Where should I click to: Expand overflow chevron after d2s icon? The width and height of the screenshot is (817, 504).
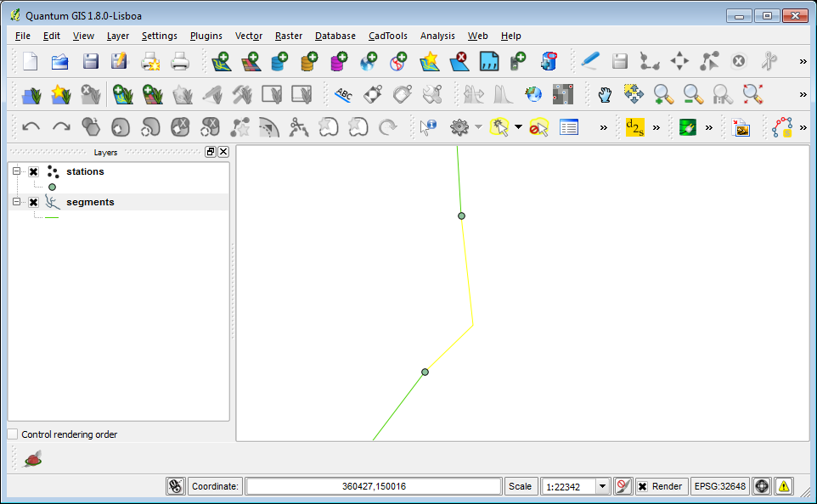[656, 127]
